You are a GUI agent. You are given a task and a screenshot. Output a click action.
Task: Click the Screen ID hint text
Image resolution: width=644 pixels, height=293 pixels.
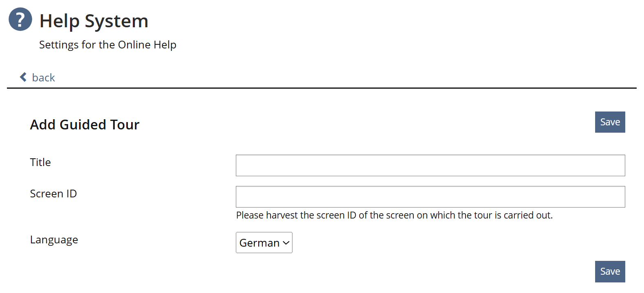click(394, 215)
